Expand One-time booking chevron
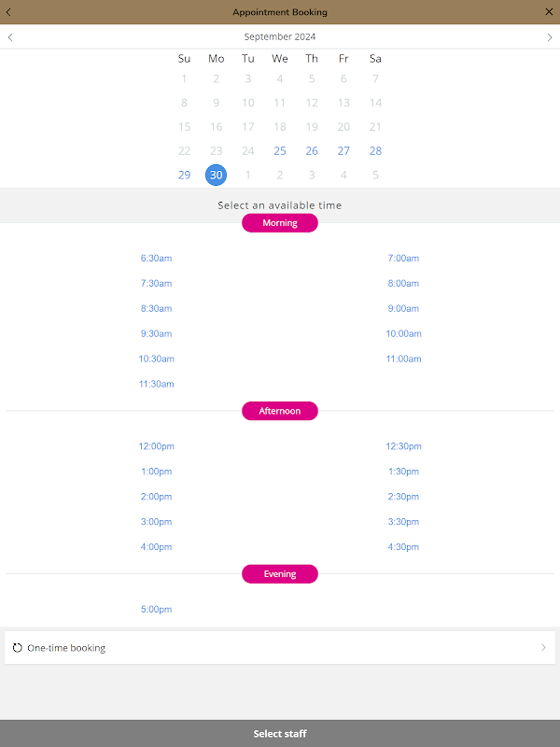The height and width of the screenshot is (747, 560). [x=543, y=647]
